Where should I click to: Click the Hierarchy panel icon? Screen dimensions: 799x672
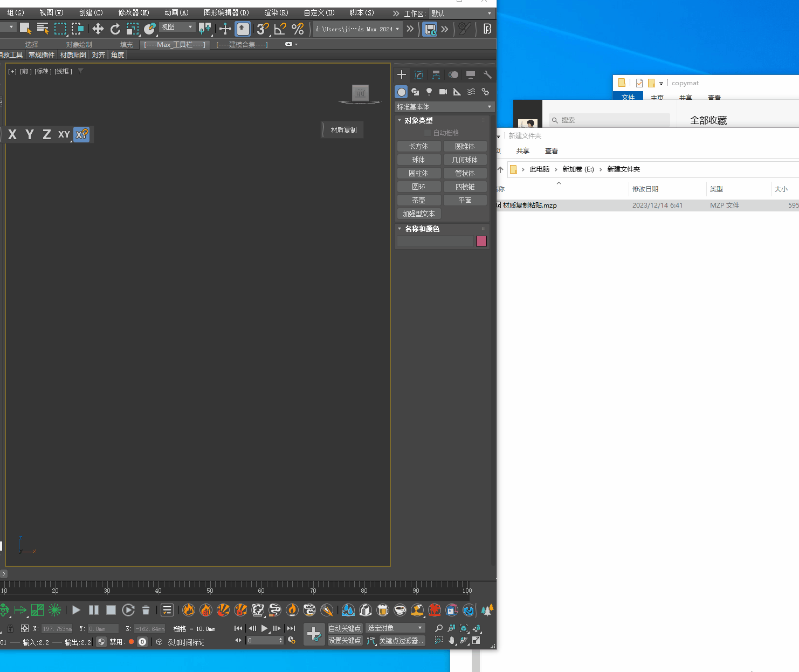pos(436,75)
